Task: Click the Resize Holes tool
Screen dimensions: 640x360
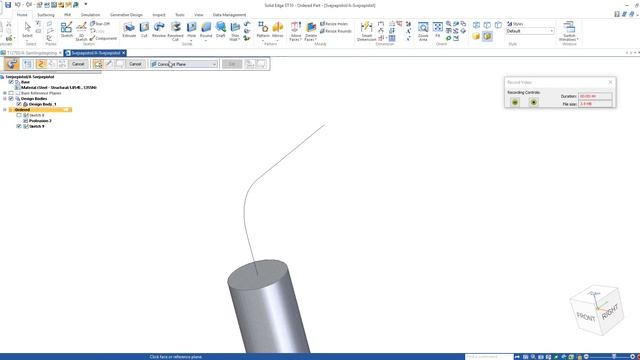Action: pos(334,24)
